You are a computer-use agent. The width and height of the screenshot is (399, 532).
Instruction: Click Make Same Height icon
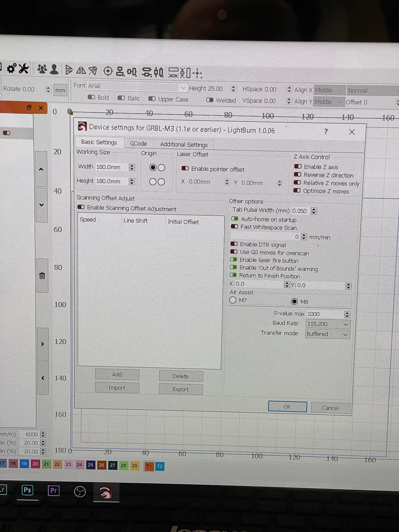(185, 73)
